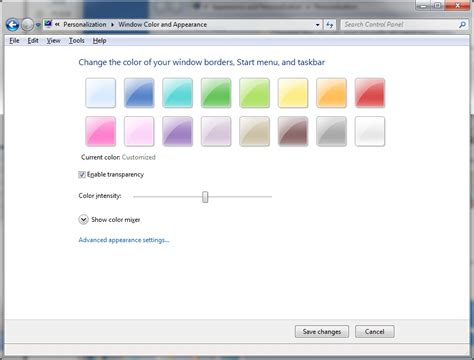The width and height of the screenshot is (474, 360).
Task: Select the pale lavender color swatch
Action: [x=216, y=131]
